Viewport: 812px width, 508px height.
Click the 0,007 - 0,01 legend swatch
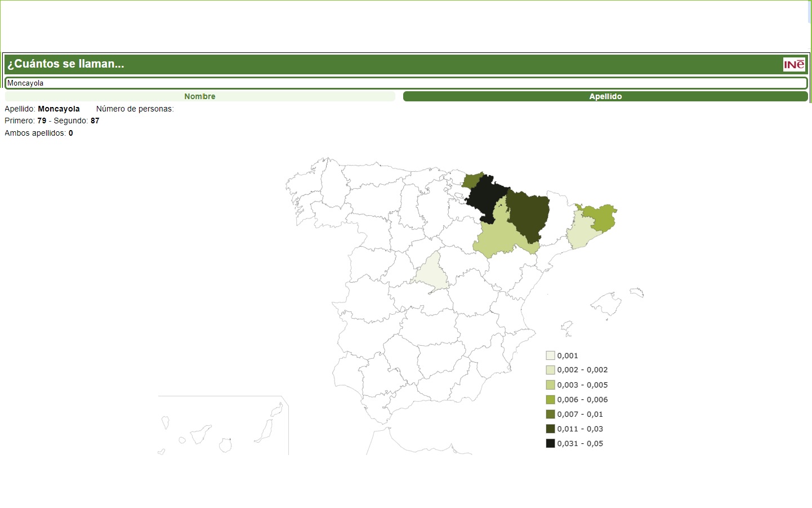click(x=550, y=415)
